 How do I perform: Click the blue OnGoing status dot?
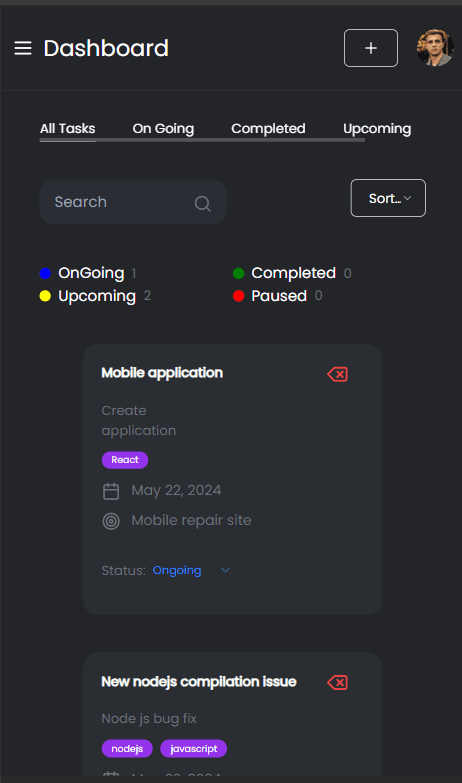(x=45, y=273)
